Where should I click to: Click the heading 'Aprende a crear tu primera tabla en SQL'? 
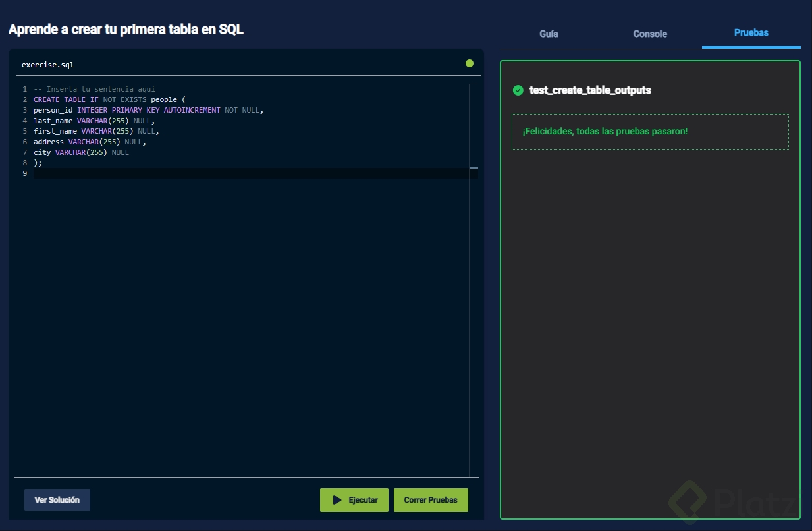click(126, 30)
